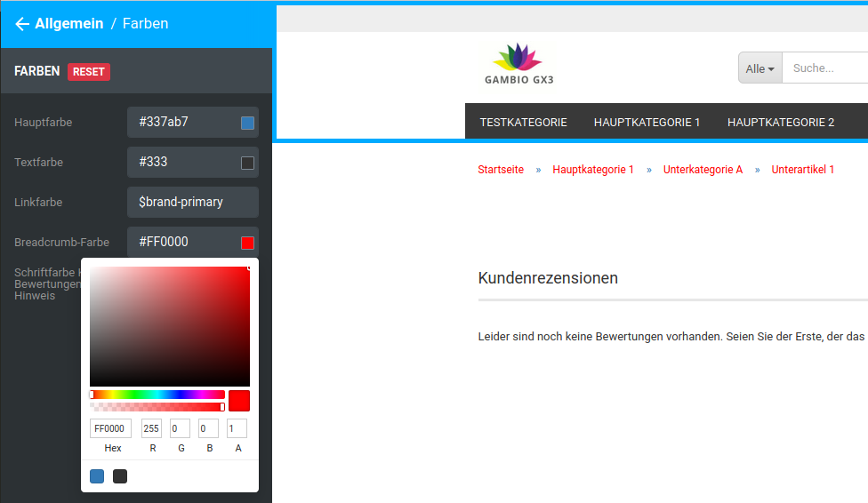Open the HAUPTKATEGORIE 2 menu item
This screenshot has width=868, height=503.
[780, 122]
